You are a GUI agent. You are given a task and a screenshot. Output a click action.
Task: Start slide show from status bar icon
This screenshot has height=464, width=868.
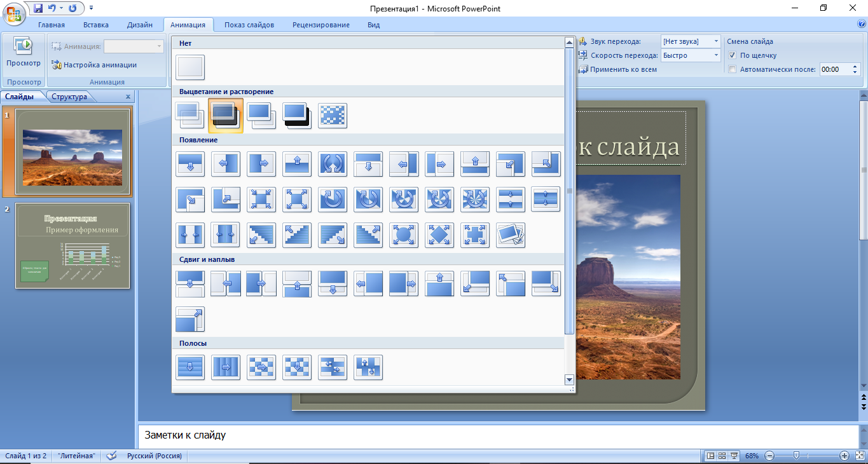(734, 456)
